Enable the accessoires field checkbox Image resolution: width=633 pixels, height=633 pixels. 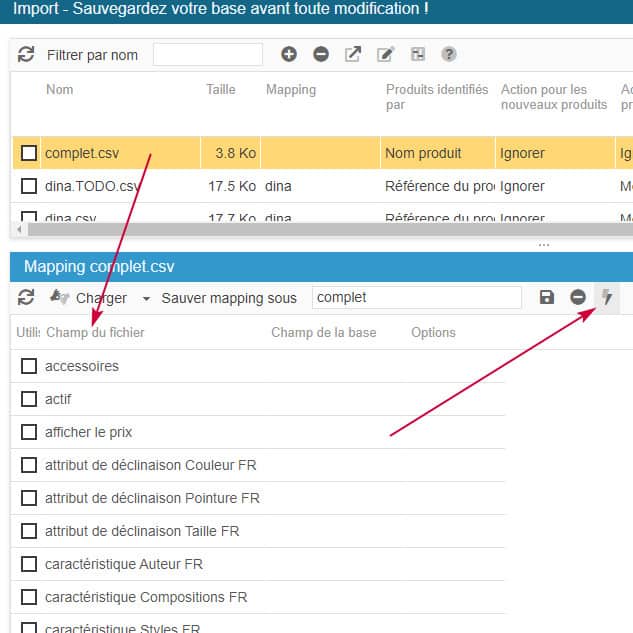(x=29, y=366)
